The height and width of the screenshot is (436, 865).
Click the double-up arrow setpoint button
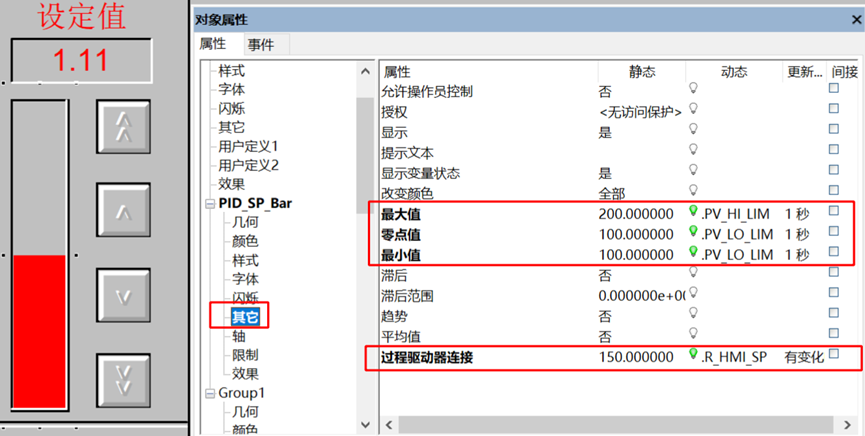(x=124, y=127)
